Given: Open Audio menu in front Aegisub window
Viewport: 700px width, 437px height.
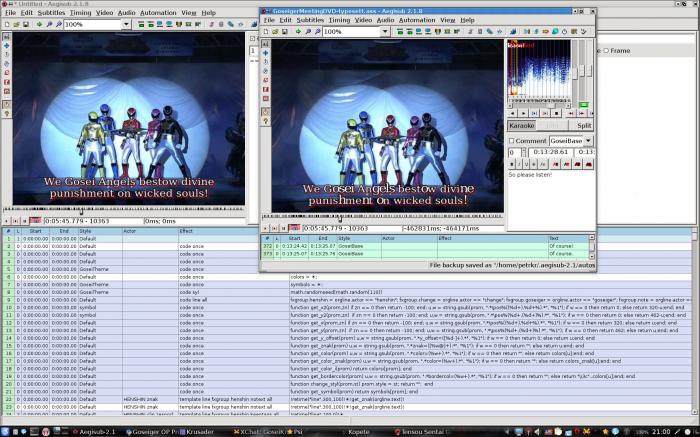Looking at the screenshot, I should (x=385, y=20).
